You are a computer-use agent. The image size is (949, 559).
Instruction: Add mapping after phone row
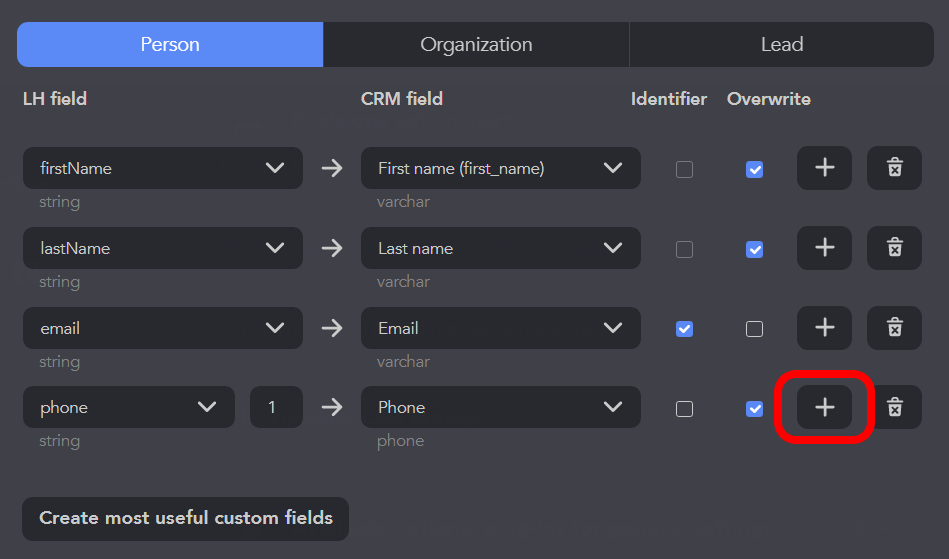pos(824,407)
